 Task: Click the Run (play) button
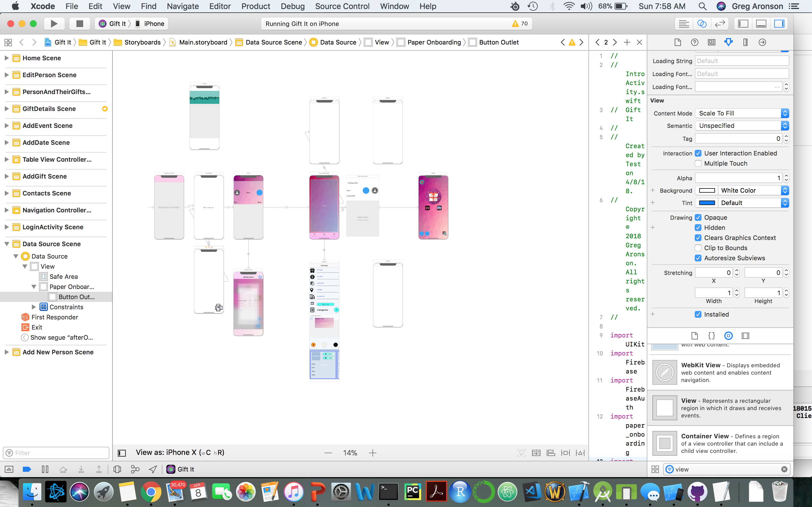pos(54,23)
